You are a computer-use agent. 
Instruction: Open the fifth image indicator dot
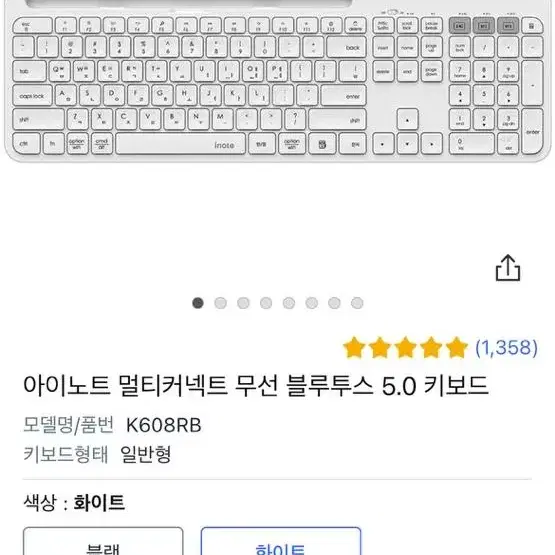click(x=289, y=303)
